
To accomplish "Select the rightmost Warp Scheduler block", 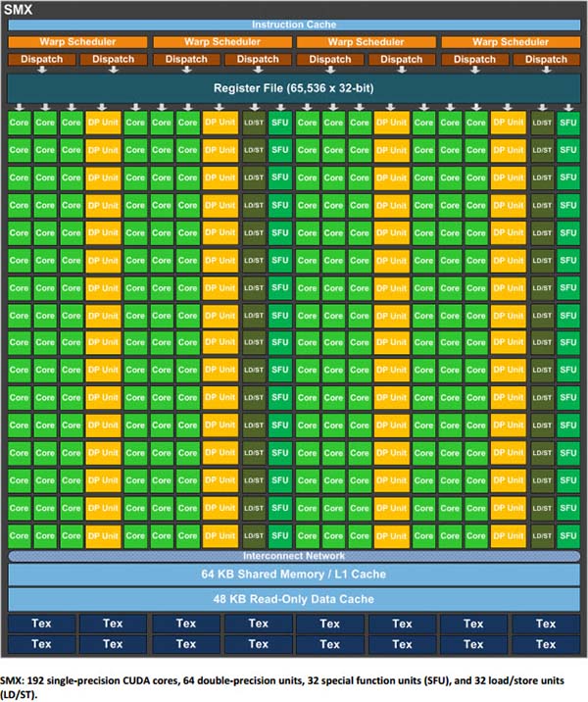I will (510, 42).
